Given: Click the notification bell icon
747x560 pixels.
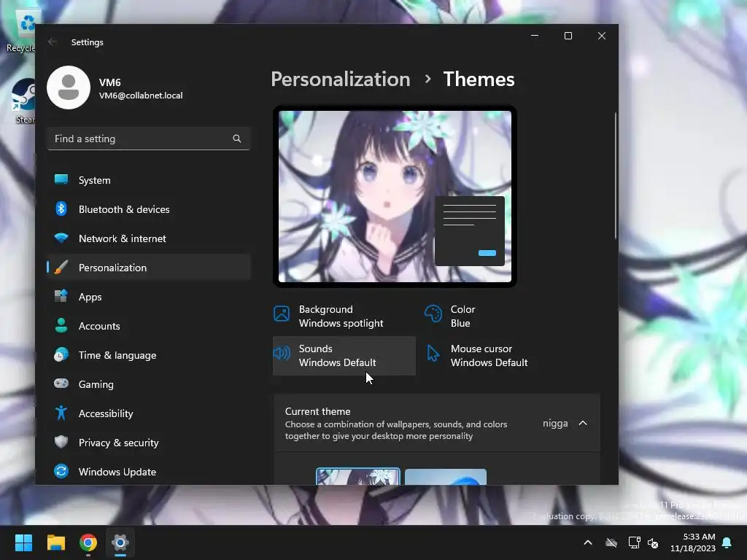Looking at the screenshot, I should (727, 542).
